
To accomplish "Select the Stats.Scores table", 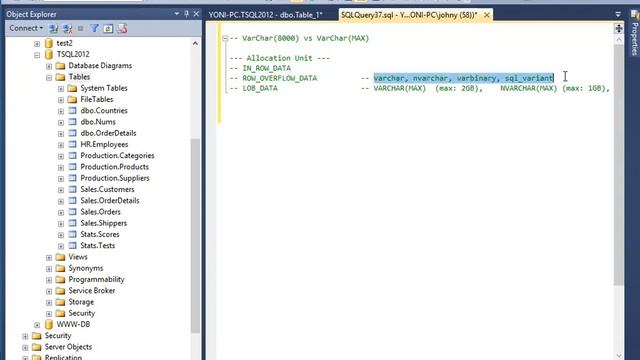I will [x=100, y=234].
